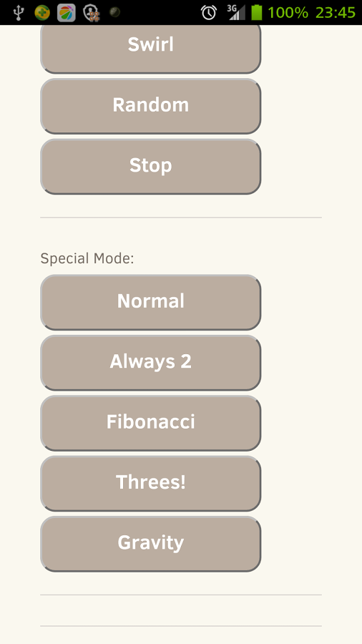Select the Threes! mode button
The width and height of the screenshot is (362, 644).
coord(151,484)
